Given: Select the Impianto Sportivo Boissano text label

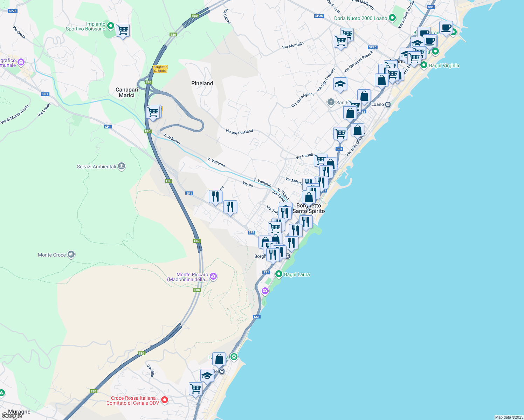Looking at the screenshot, I should tap(85, 26).
